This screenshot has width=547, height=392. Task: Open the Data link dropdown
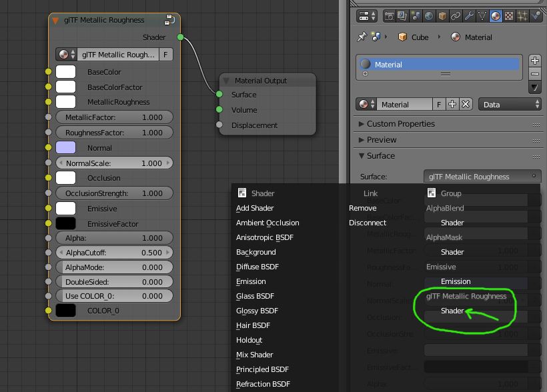[x=510, y=104]
